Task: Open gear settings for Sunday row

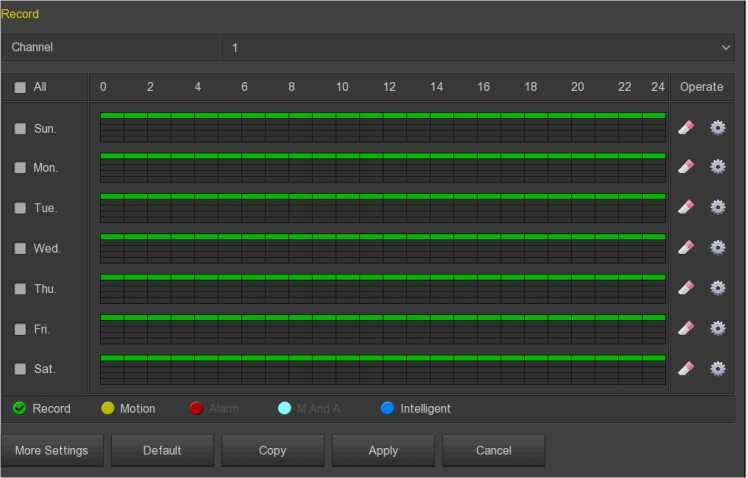Action: pyautogui.click(x=717, y=127)
